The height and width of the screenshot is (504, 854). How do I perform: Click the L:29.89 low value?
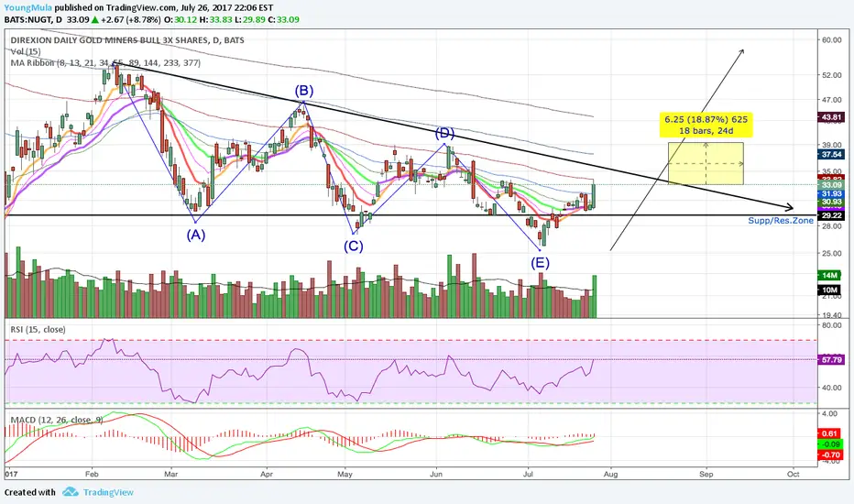[250, 19]
